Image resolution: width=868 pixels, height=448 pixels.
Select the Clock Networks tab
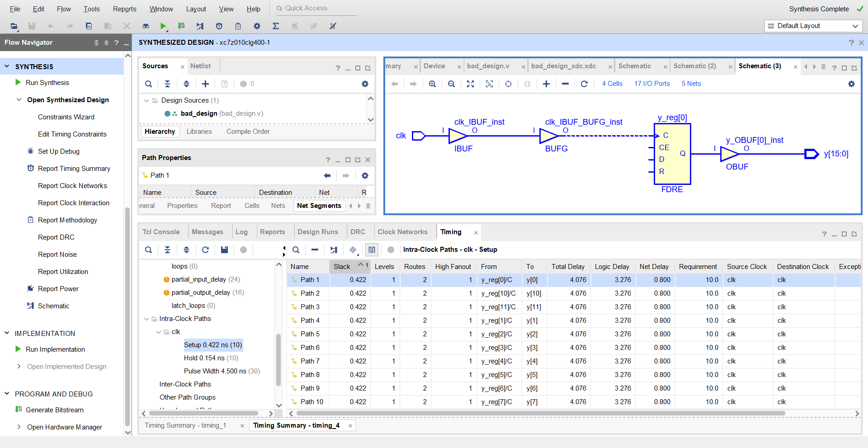(402, 232)
